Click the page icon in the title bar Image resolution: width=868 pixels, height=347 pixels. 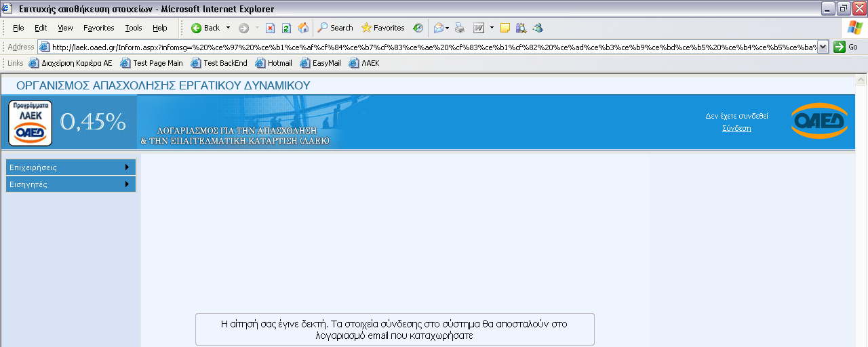click(7, 9)
